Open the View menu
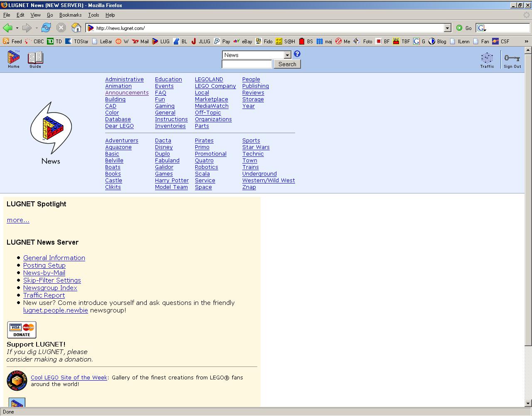 pos(35,15)
